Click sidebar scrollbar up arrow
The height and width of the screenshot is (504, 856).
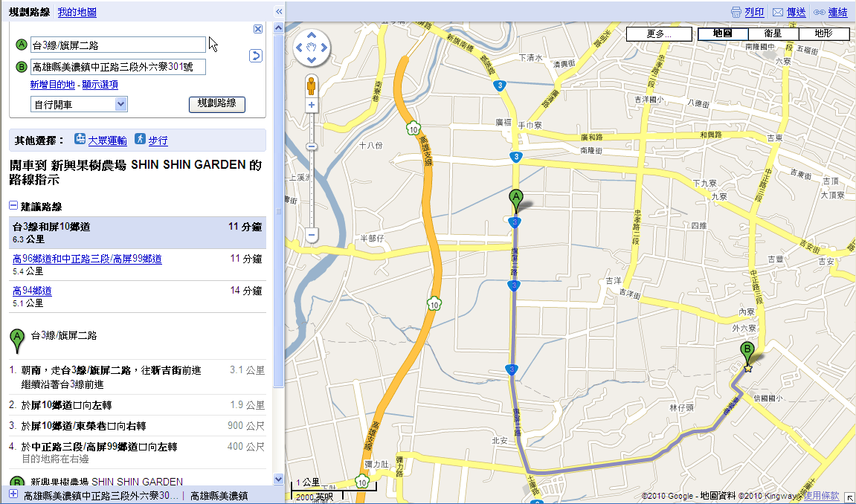point(278,28)
